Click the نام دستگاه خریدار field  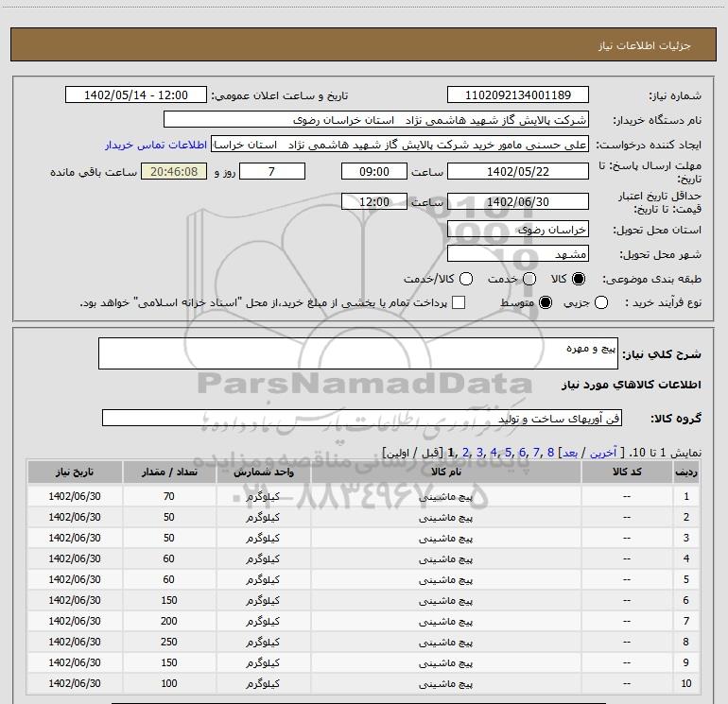[376, 119]
